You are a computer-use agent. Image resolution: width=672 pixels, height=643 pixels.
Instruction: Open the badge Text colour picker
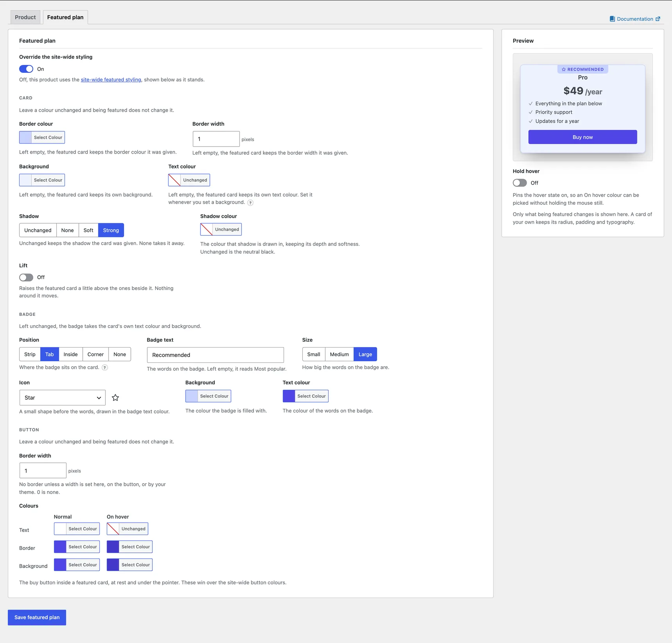306,396
